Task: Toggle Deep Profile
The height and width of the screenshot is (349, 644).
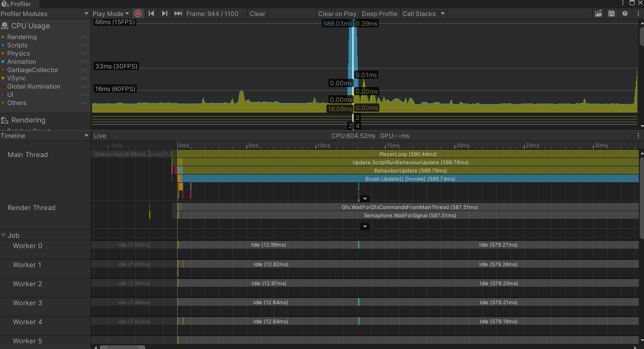Action: coord(379,14)
